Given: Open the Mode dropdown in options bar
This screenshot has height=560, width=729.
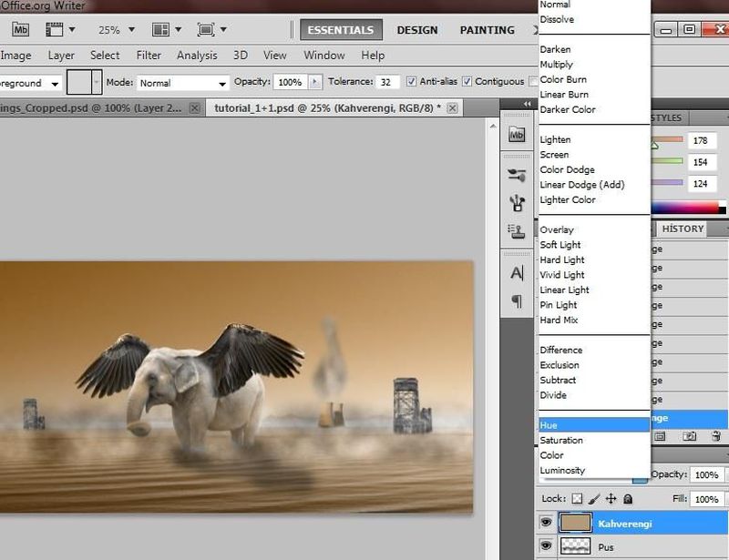Looking at the screenshot, I should (183, 83).
